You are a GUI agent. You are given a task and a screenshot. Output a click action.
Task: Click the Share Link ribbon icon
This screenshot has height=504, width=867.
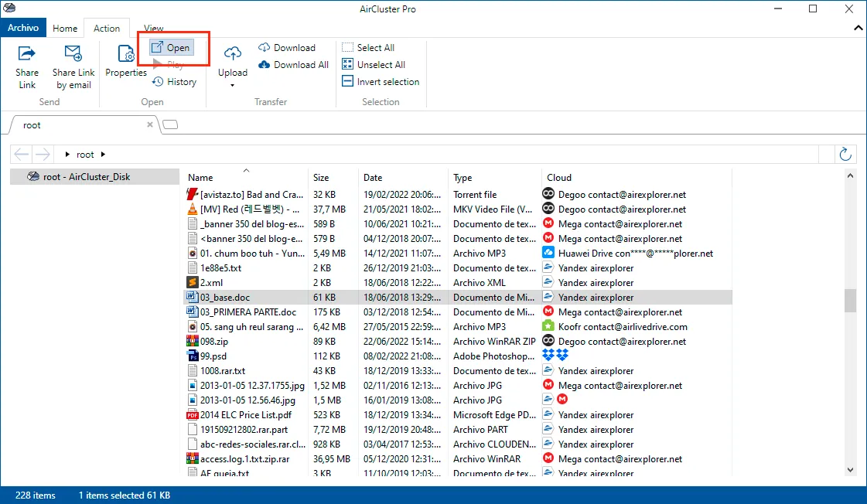pyautogui.click(x=26, y=53)
